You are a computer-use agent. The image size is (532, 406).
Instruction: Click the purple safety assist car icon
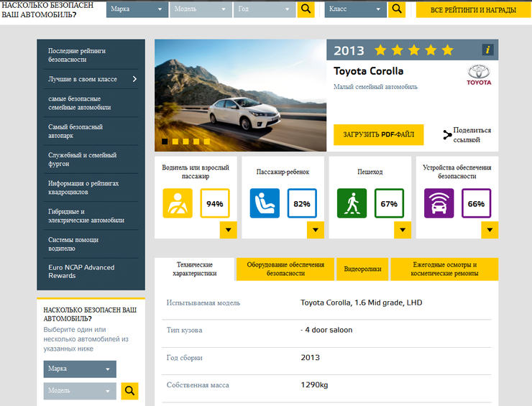click(x=439, y=203)
